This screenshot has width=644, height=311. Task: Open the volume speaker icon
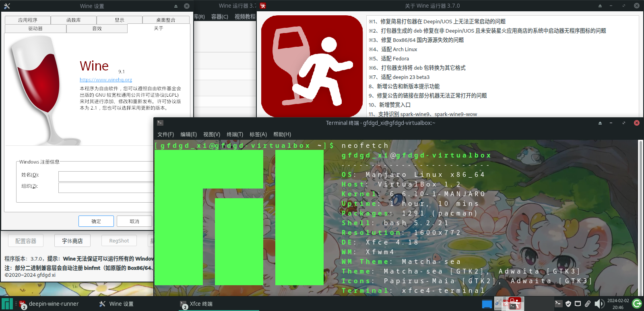click(599, 304)
